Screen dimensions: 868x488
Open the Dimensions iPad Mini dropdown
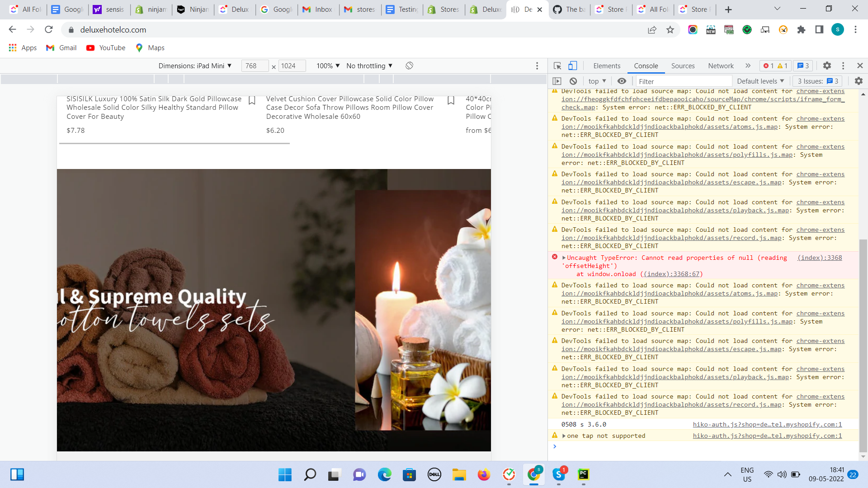(x=195, y=66)
